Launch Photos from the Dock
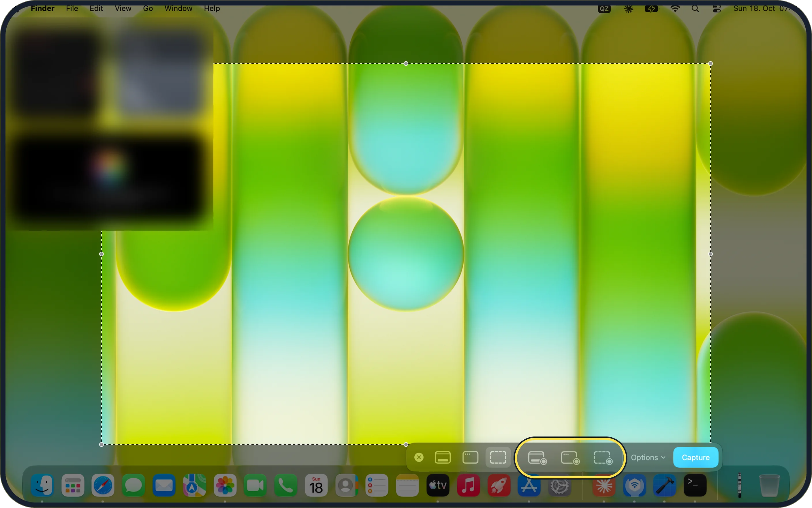Image resolution: width=812 pixels, height=508 pixels. pyautogui.click(x=225, y=485)
